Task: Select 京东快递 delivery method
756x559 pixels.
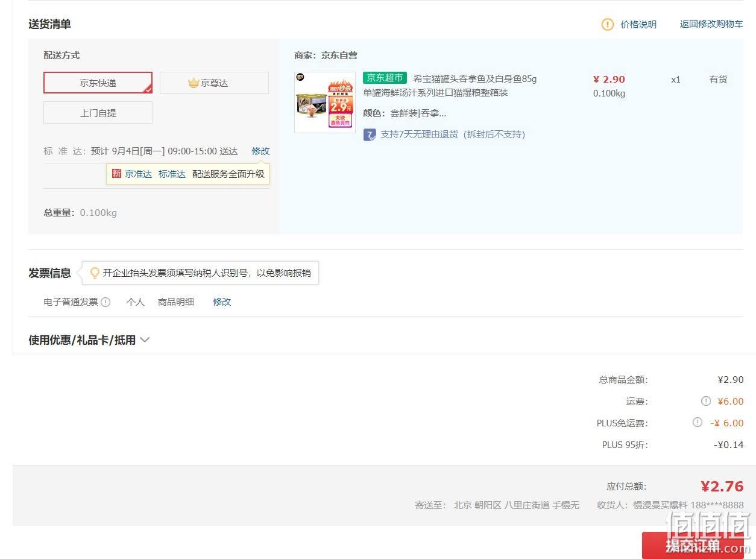Action: [x=98, y=83]
